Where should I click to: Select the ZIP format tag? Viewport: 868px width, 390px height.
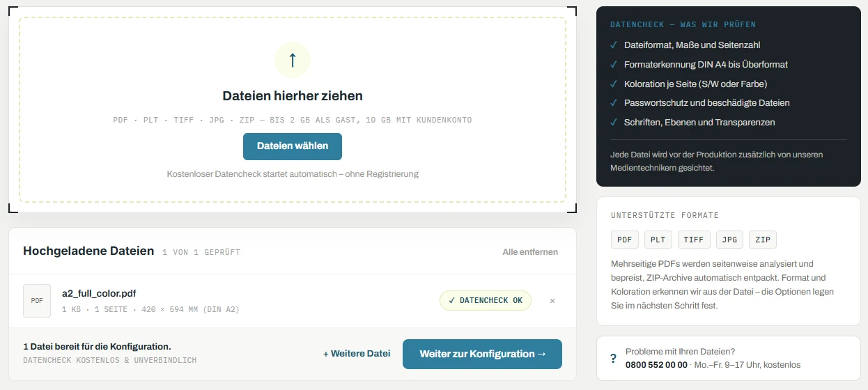(x=763, y=240)
